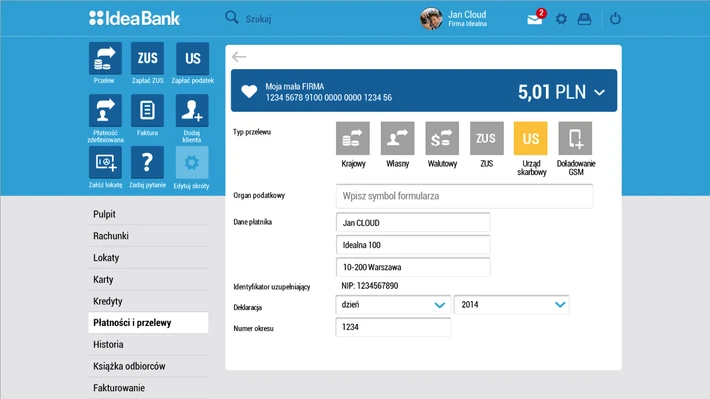Open the mail inbox with notification badge
The width and height of the screenshot is (710, 399).
coord(536,18)
